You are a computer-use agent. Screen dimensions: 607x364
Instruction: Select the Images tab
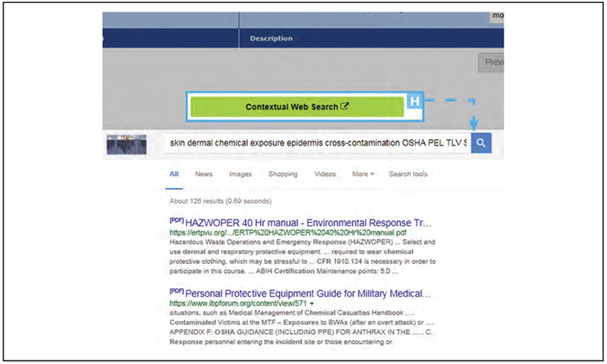(241, 174)
